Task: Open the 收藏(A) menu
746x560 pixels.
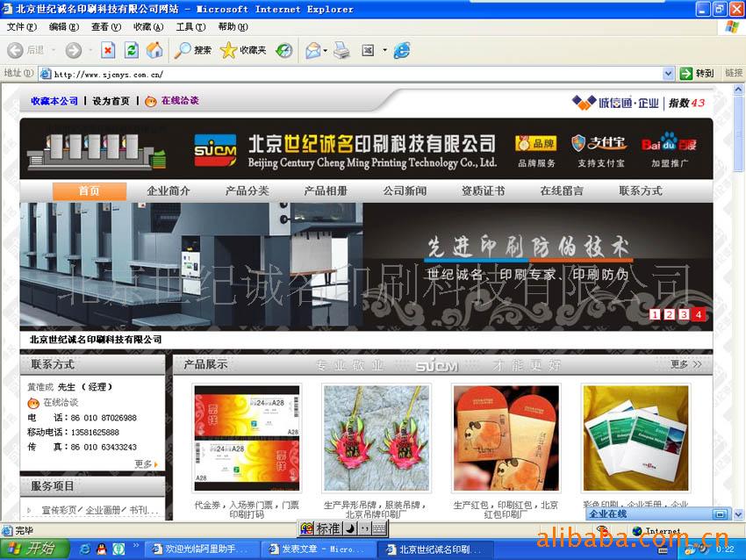Action: [148, 27]
